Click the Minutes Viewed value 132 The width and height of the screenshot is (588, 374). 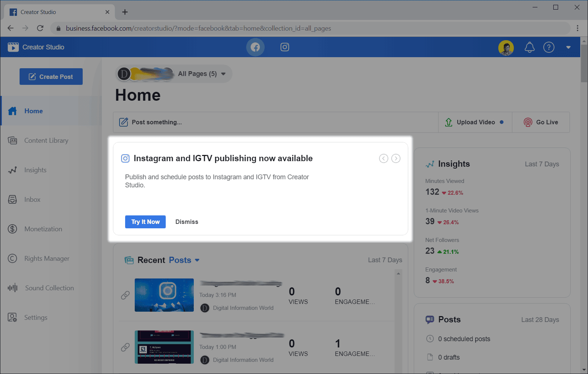(432, 192)
